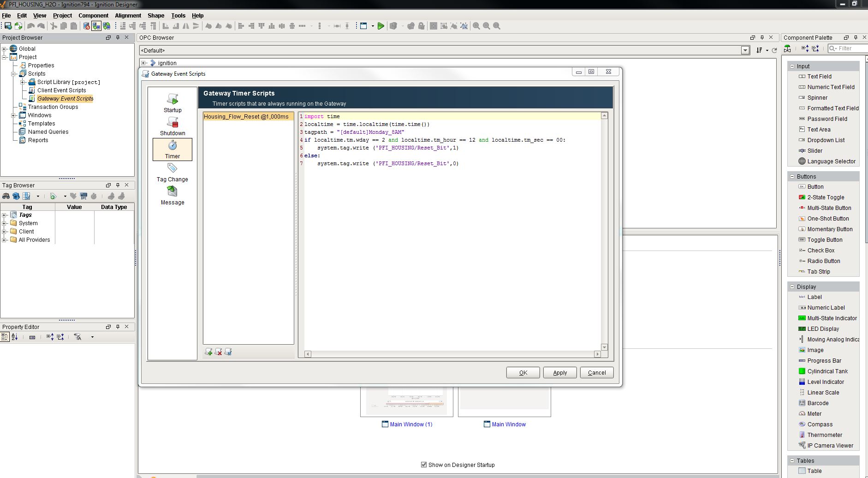Run the project preview (play icon)
Viewport: 868px width, 478px height.
point(381,26)
